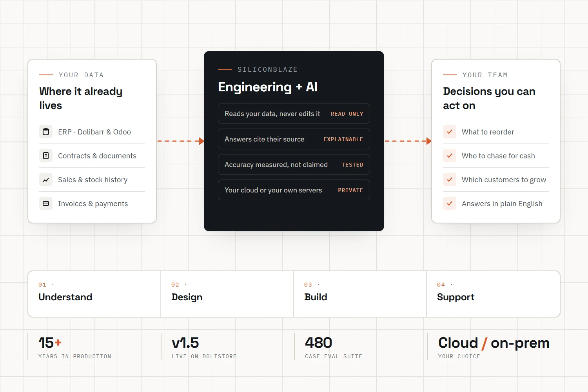Screen dimensions: 588x392
Task: Click the EXPLAINABLE tag
Action: tap(343, 139)
